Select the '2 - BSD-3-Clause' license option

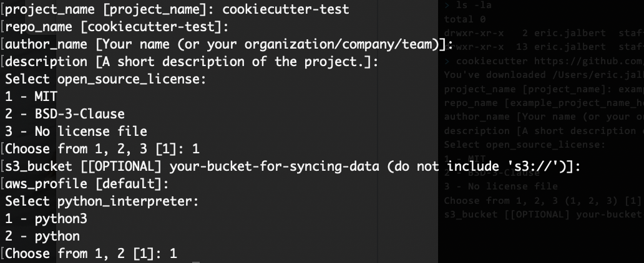[x=65, y=114]
